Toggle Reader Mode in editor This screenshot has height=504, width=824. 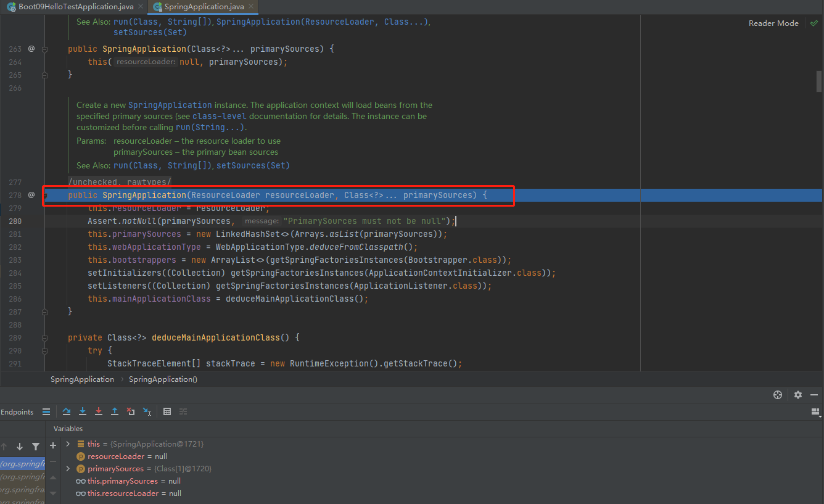tap(773, 23)
